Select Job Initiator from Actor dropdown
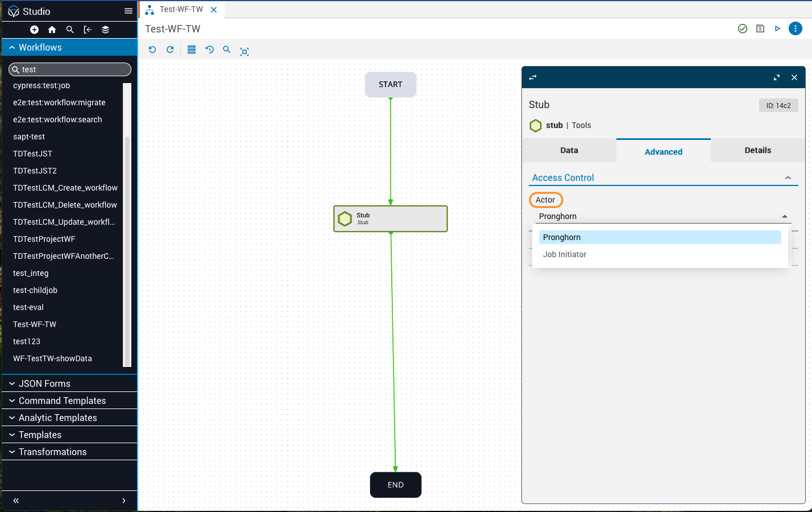 565,254
